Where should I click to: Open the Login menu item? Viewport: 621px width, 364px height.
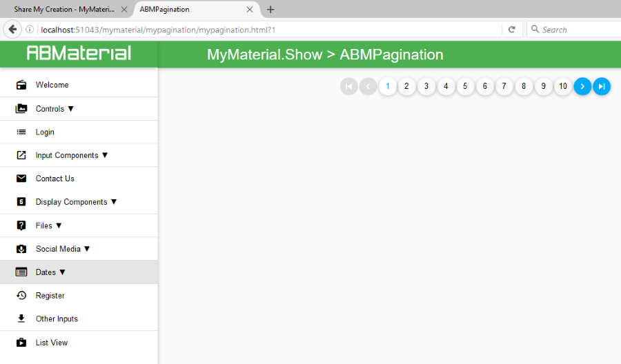pyautogui.click(x=79, y=132)
